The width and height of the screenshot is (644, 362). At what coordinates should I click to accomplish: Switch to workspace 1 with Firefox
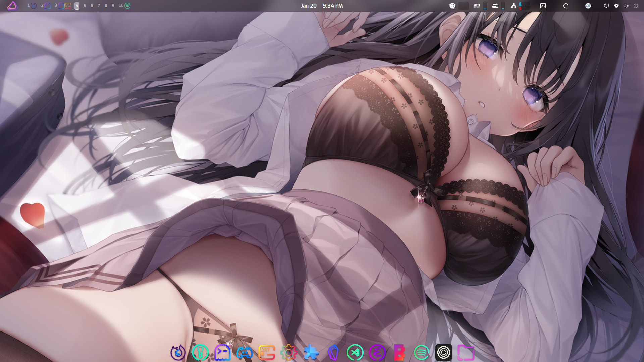click(32, 6)
